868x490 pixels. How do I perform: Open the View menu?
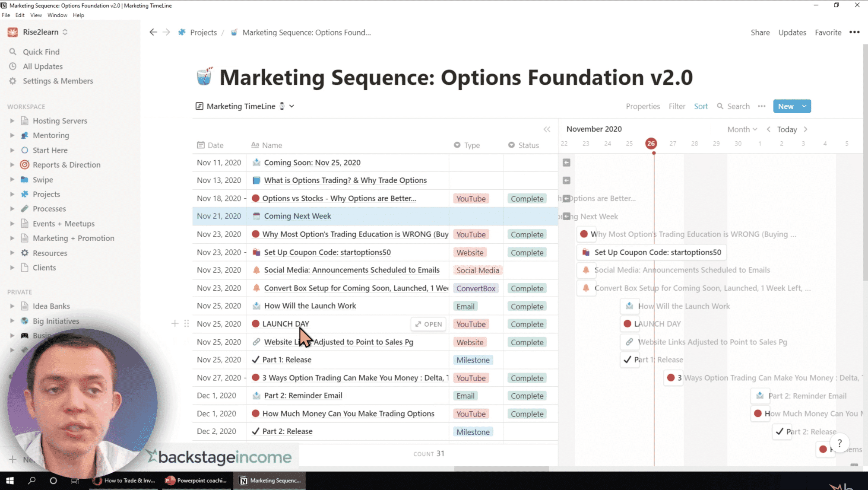click(36, 15)
